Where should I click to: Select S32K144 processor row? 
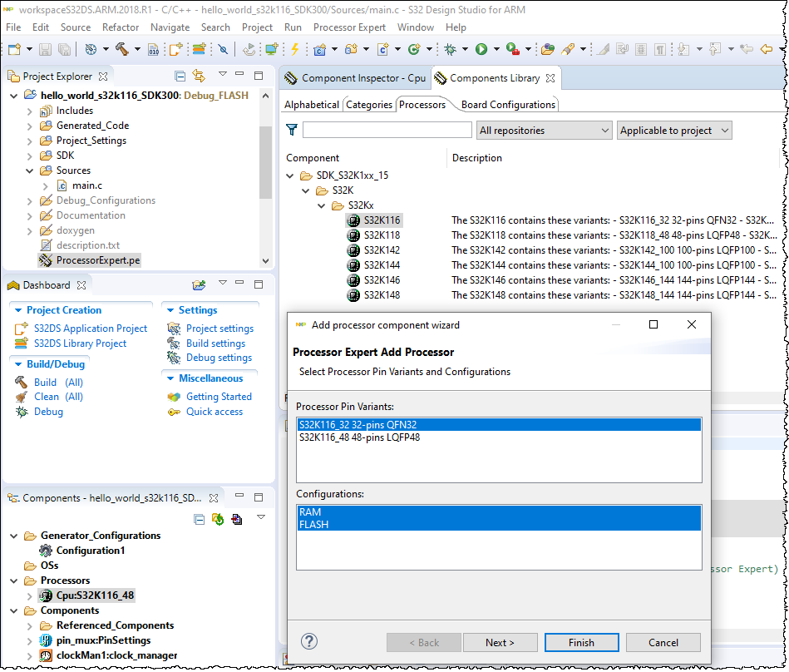[x=382, y=265]
